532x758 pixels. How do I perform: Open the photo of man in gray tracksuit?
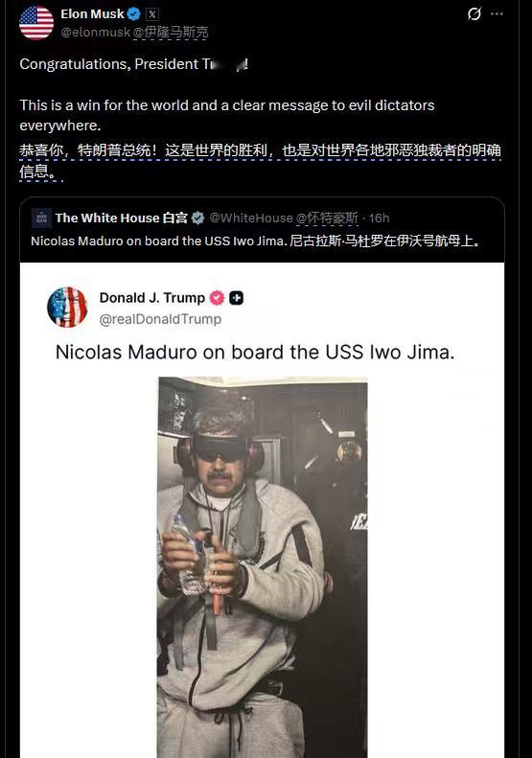point(263,567)
